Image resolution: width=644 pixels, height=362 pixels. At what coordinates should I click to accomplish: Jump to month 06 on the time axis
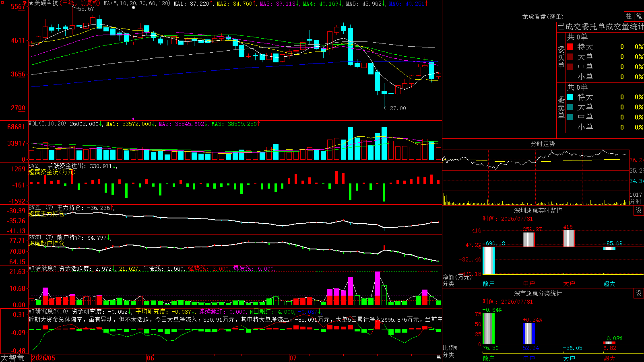point(150,358)
